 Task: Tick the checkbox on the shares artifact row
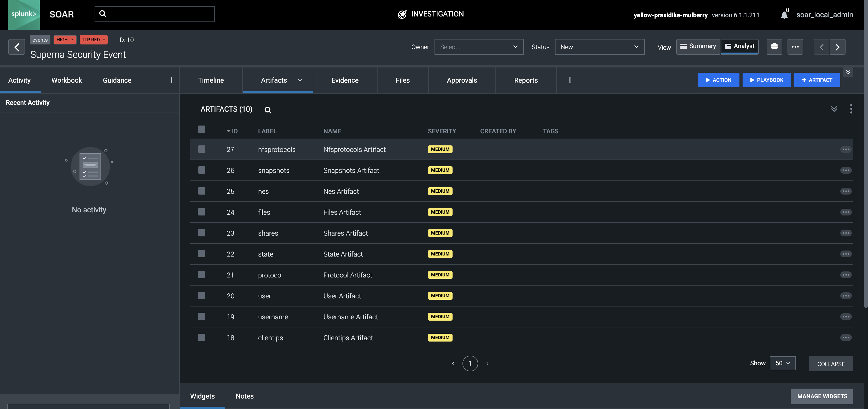pyautogui.click(x=201, y=233)
